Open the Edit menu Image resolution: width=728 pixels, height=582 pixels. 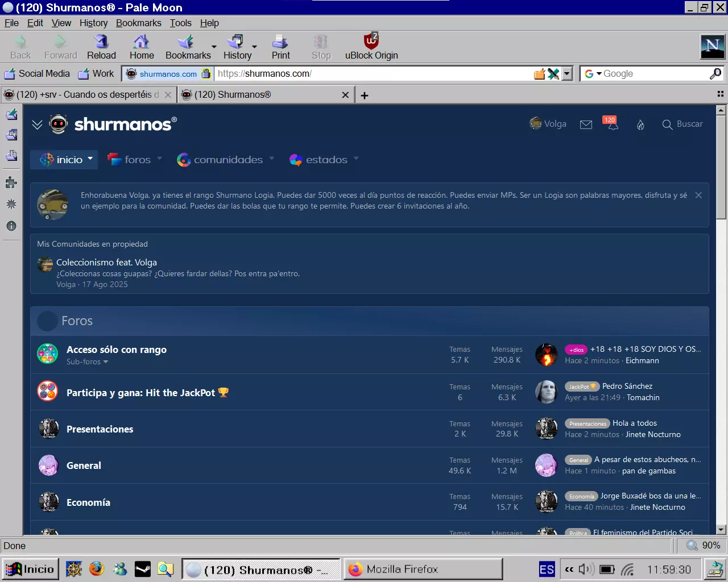(35, 23)
